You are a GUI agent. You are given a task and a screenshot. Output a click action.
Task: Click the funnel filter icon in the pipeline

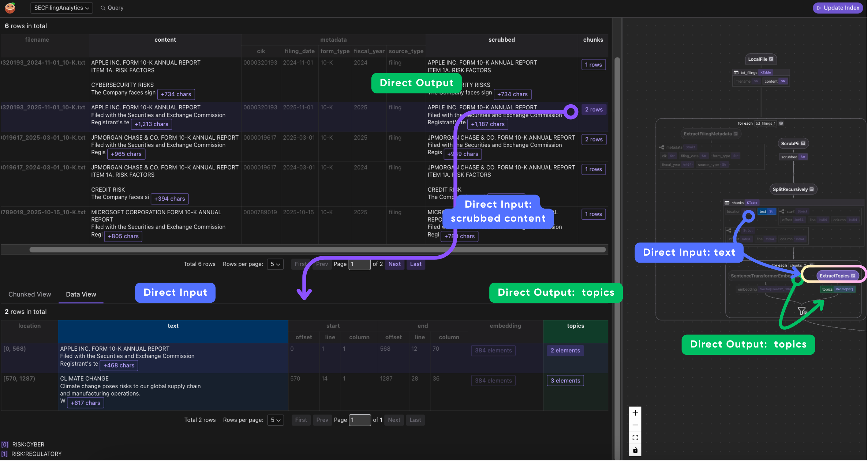pos(801,311)
